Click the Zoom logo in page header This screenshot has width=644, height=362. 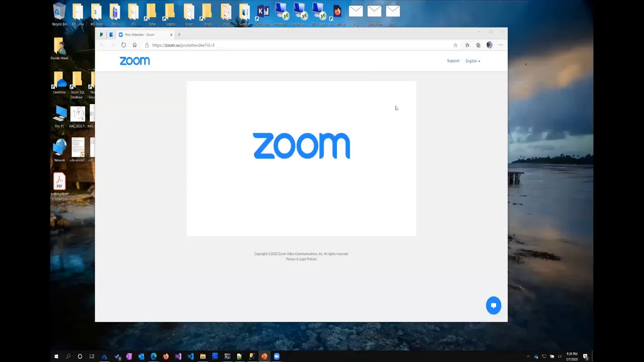pyautogui.click(x=134, y=61)
